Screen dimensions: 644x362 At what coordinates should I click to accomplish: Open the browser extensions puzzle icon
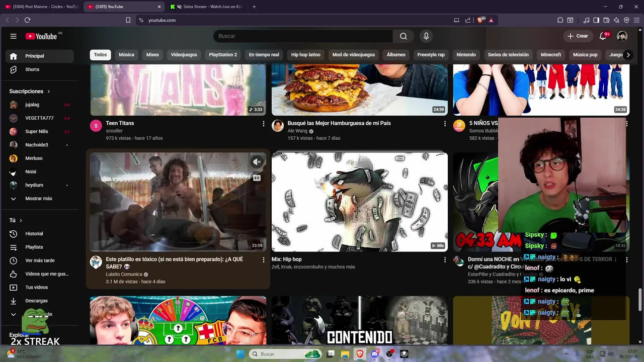(x=560, y=20)
